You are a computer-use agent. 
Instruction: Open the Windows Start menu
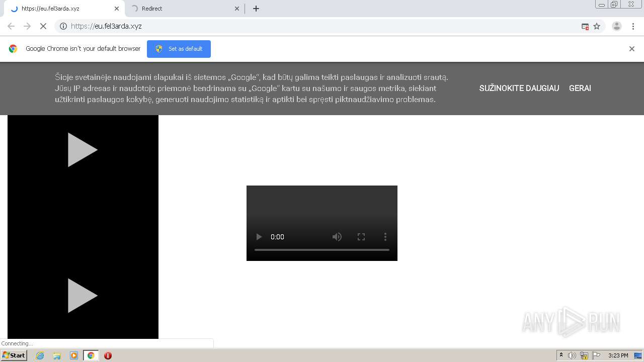[14, 355]
